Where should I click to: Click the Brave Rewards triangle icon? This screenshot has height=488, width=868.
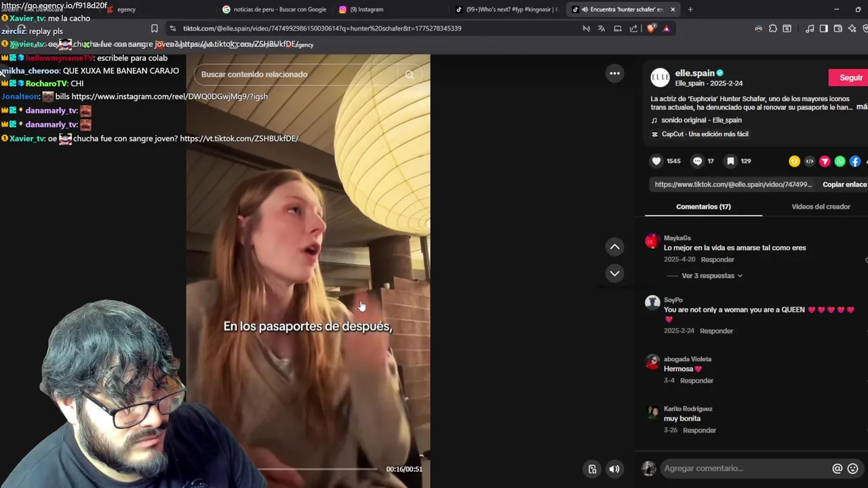point(667,28)
